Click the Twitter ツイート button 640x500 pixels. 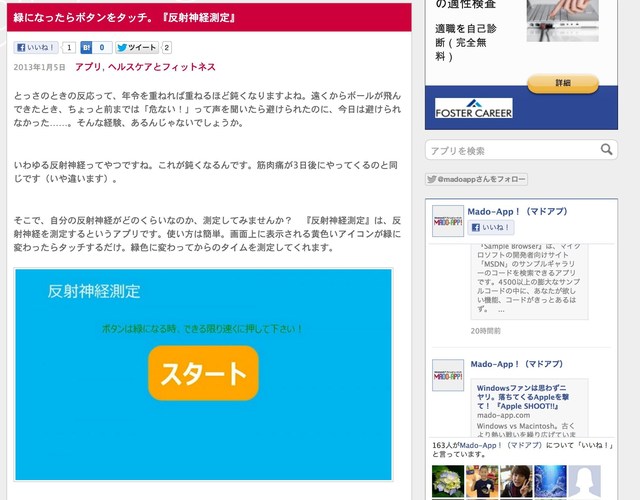tap(136, 47)
